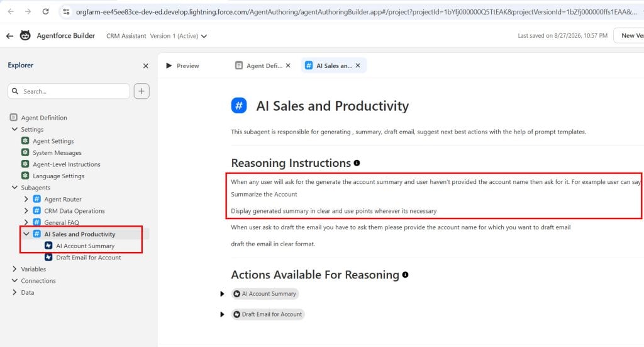Collapse the Settings tree section
644x347 pixels.
click(x=15, y=129)
